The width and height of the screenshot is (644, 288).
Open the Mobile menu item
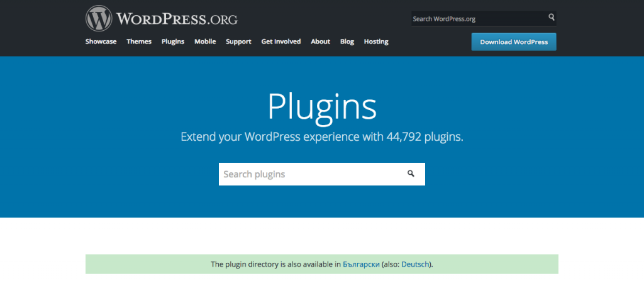[x=205, y=42]
